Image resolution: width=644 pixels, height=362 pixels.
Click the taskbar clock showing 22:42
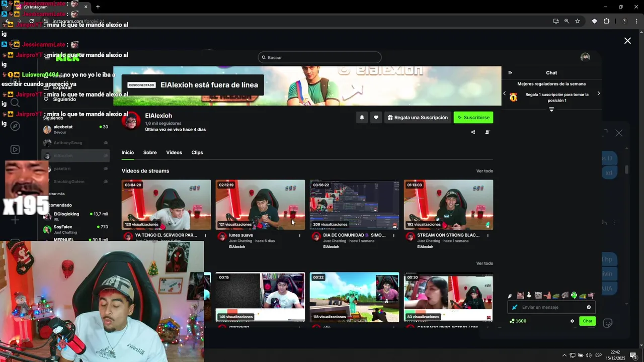coord(615,355)
